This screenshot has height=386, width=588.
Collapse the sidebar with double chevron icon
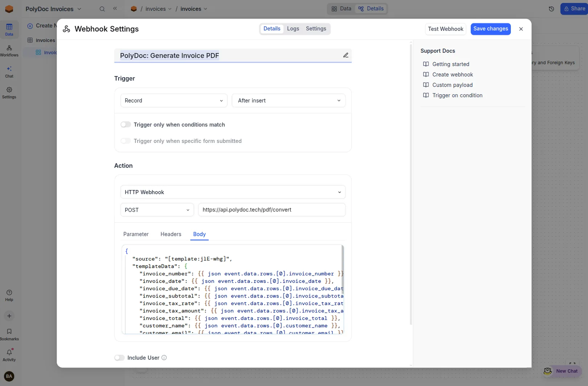click(x=115, y=8)
